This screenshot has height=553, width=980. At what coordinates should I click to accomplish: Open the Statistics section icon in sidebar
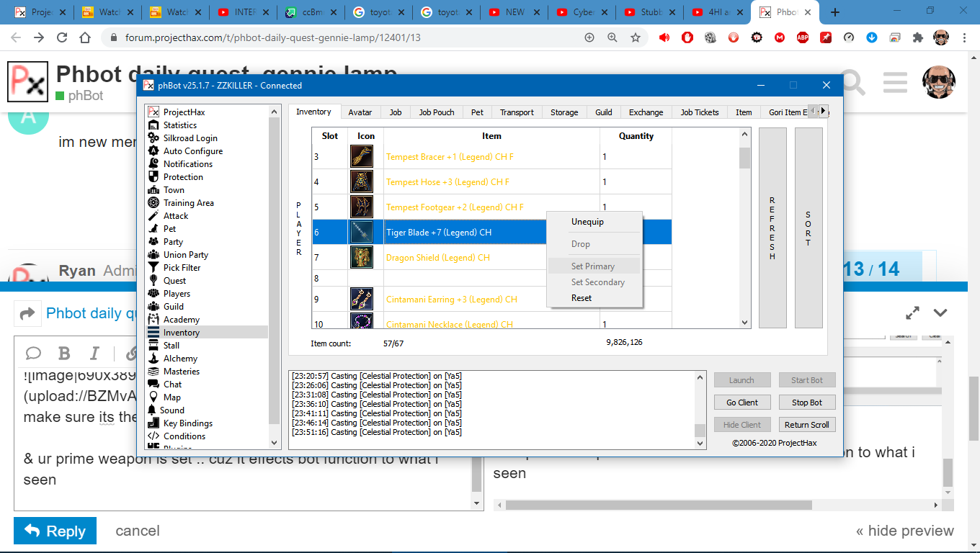coord(153,125)
